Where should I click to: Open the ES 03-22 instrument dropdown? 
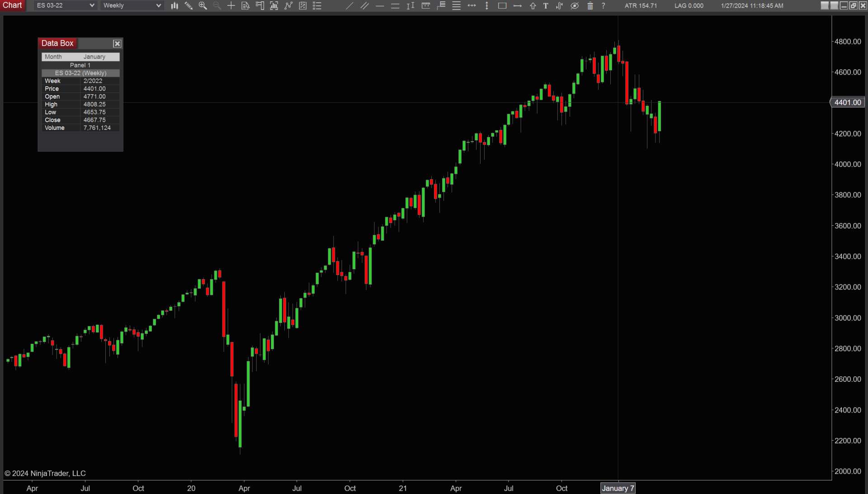pos(65,5)
